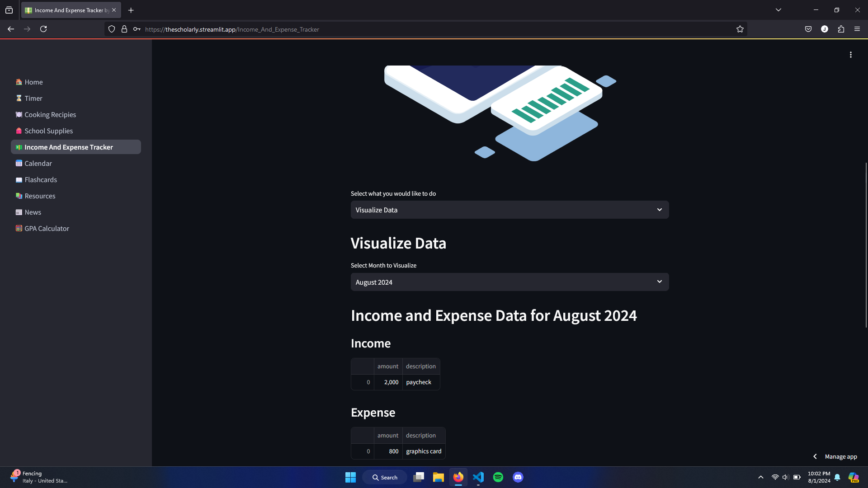Viewport: 868px width, 488px height.
Task: Open the Firefox extensions puzzle icon
Action: coord(841,29)
